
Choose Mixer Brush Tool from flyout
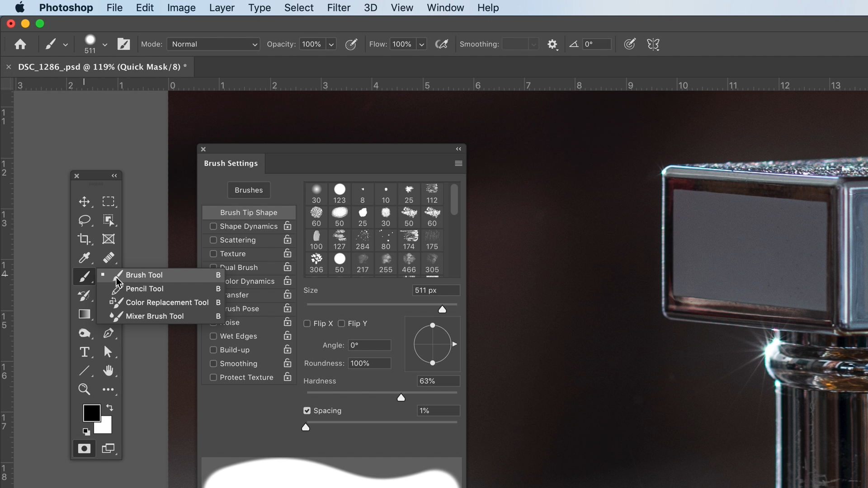click(161, 316)
